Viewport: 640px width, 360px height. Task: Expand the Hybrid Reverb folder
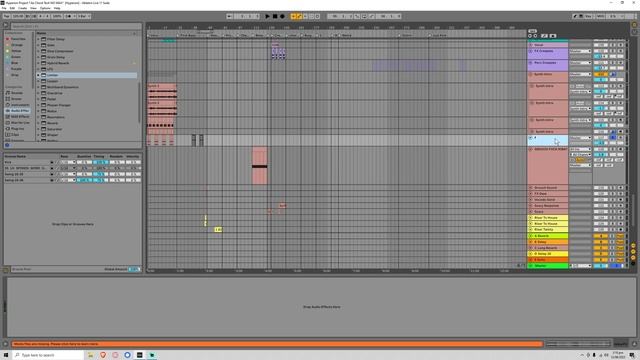point(38,63)
